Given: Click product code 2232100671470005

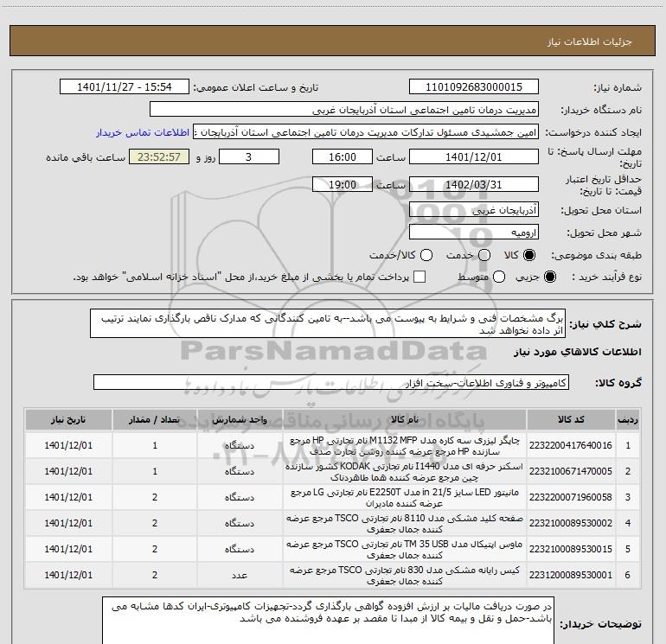Looking at the screenshot, I should pos(571,471).
